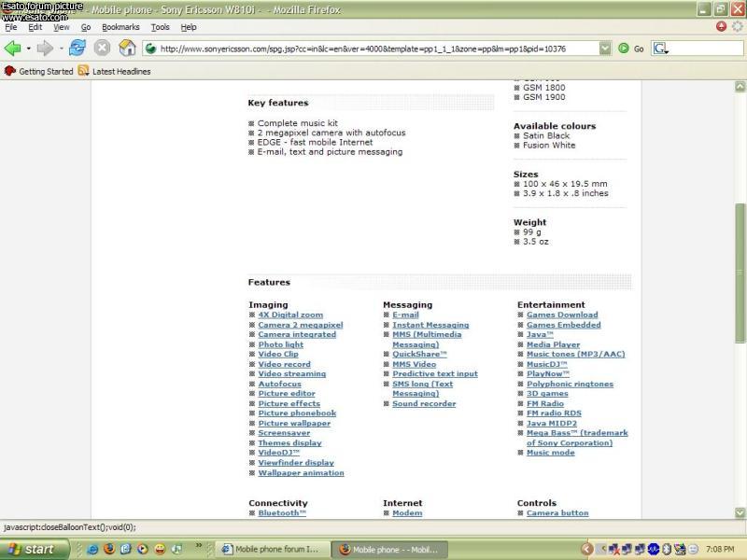Reload the page with the Refresh icon
Viewport: 747px width, 560px height.
77,48
